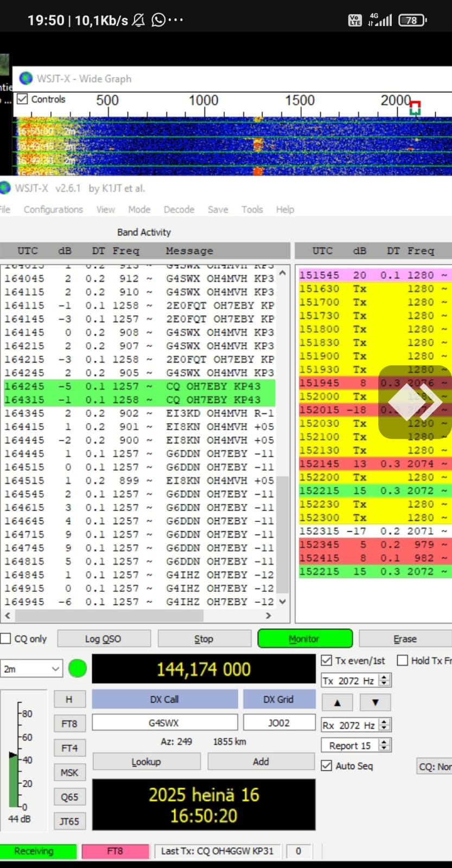Click the pink FT8 status bar indicator
This screenshot has width=452, height=868.
pos(115,851)
